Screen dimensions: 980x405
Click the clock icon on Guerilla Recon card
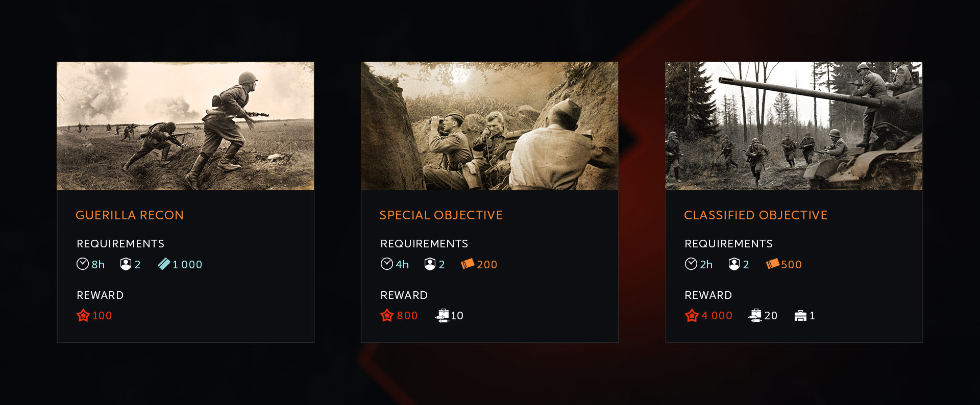coord(83,264)
